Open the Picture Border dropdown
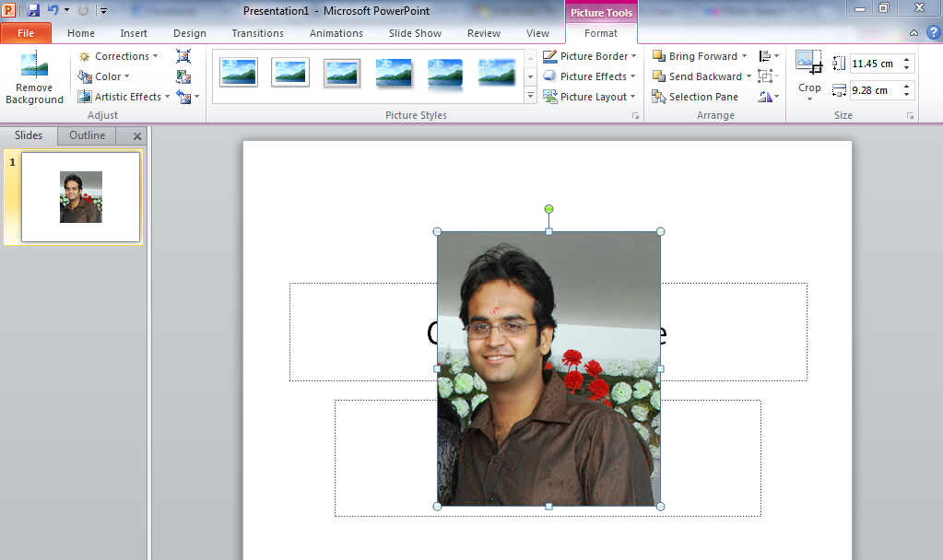943x560 pixels. click(589, 56)
